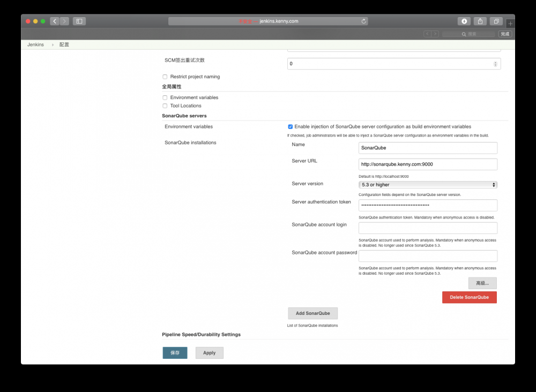Click the 高级... advanced button
Viewport: 536px width, 392px height.
pos(482,283)
